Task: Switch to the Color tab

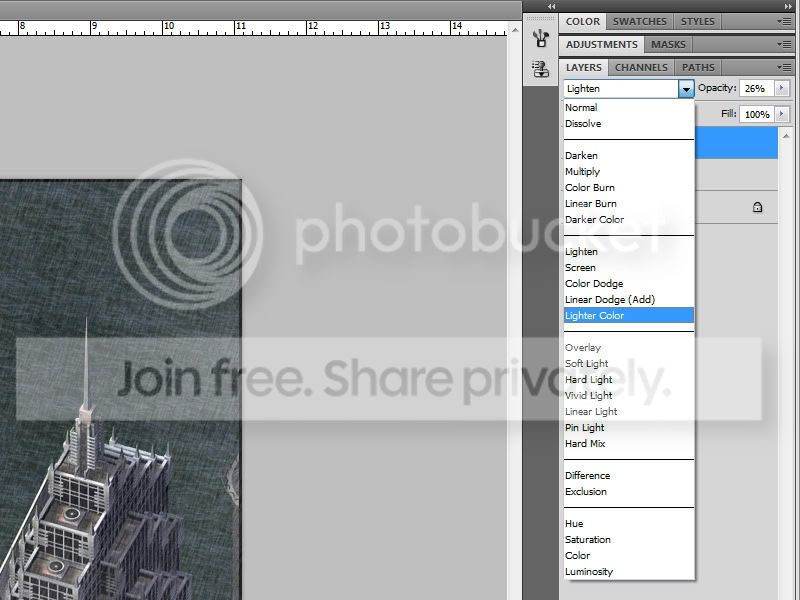Action: pyautogui.click(x=583, y=21)
